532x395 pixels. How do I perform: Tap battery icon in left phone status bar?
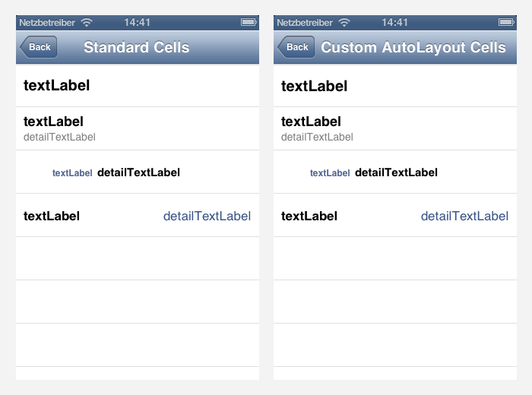[249, 23]
